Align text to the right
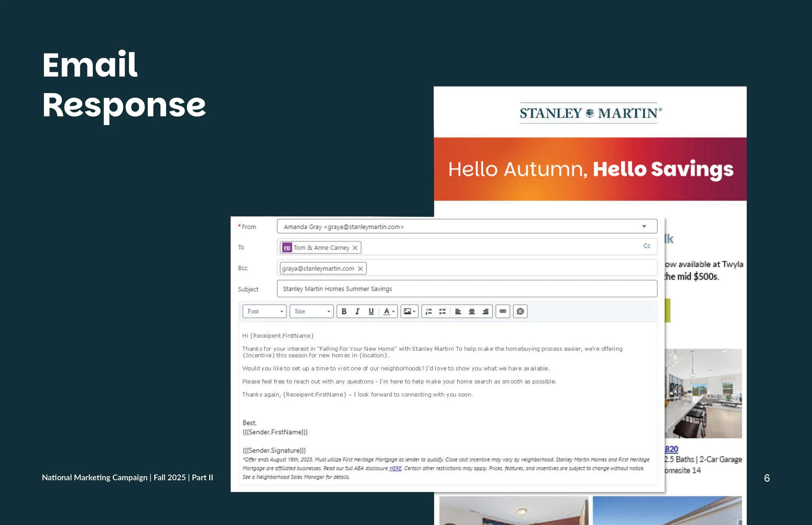812x525 pixels. point(486,311)
